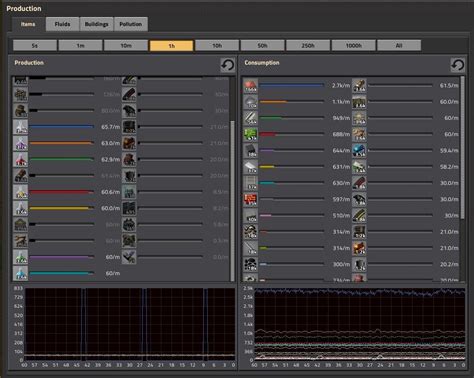Click the item icon consumed at 644/m
Image resolution: width=474 pixels, height=378 pixels.
(x=250, y=151)
